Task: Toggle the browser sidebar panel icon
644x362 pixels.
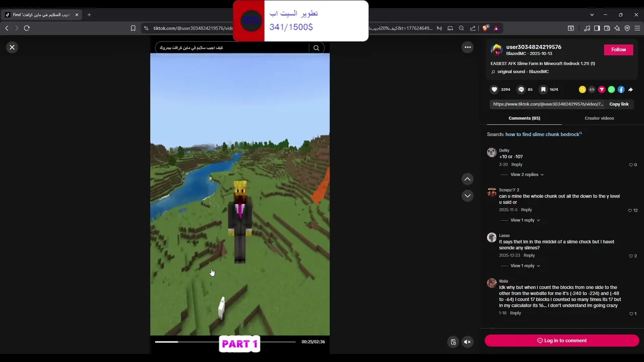Action: point(597,28)
